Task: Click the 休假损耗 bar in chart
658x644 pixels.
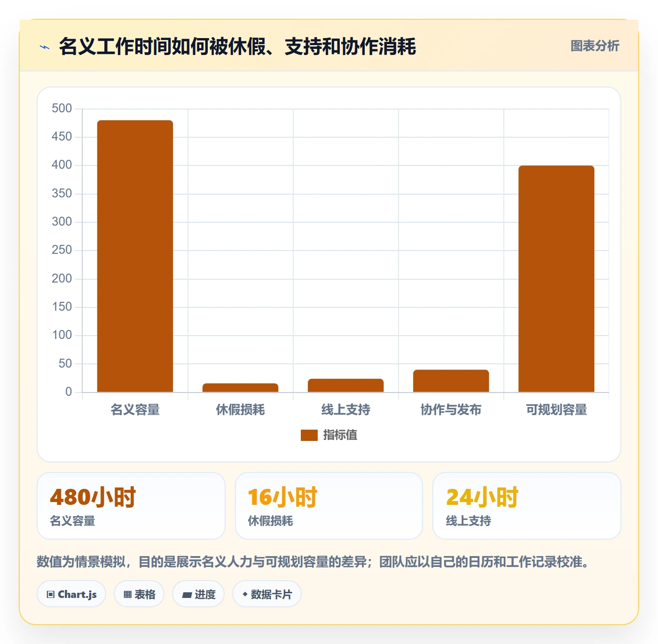Action: [240, 388]
